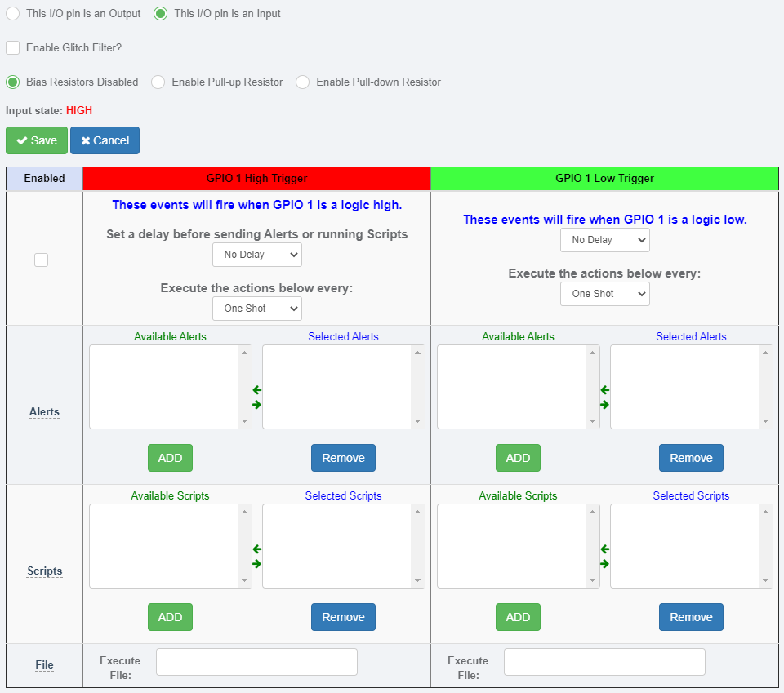
Task: Tick the Enabled trigger checkbox
Action: pos(42,260)
